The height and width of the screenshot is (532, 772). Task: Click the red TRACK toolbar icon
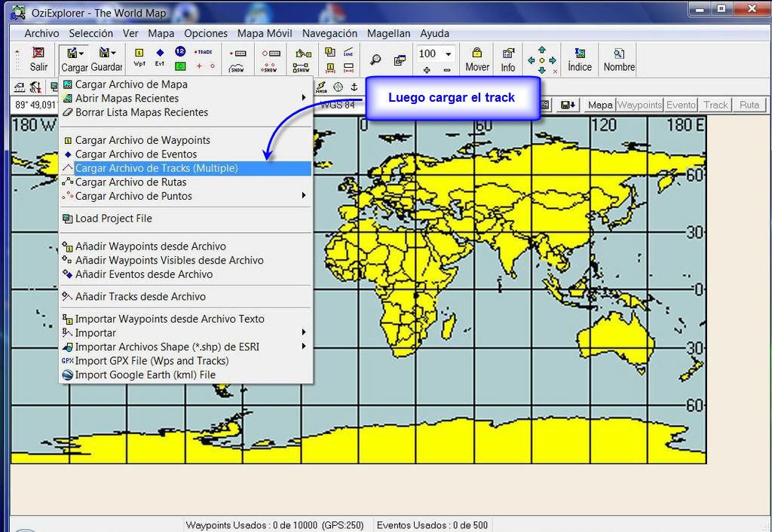203,52
